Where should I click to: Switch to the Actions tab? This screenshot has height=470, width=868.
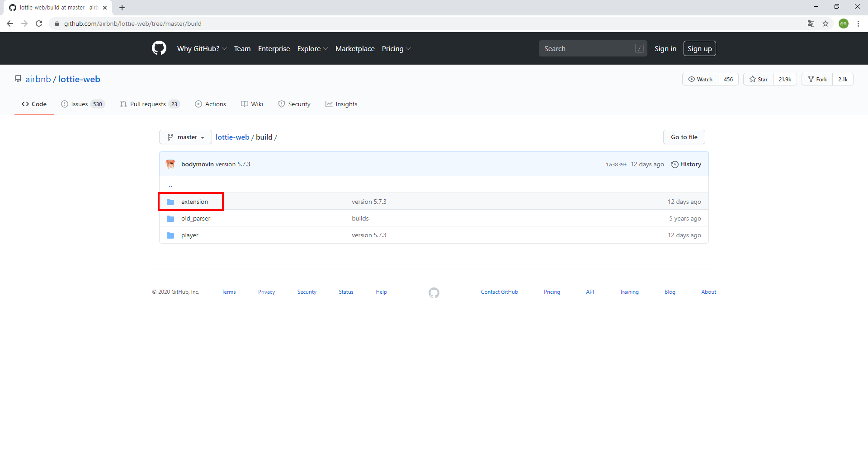(x=210, y=104)
